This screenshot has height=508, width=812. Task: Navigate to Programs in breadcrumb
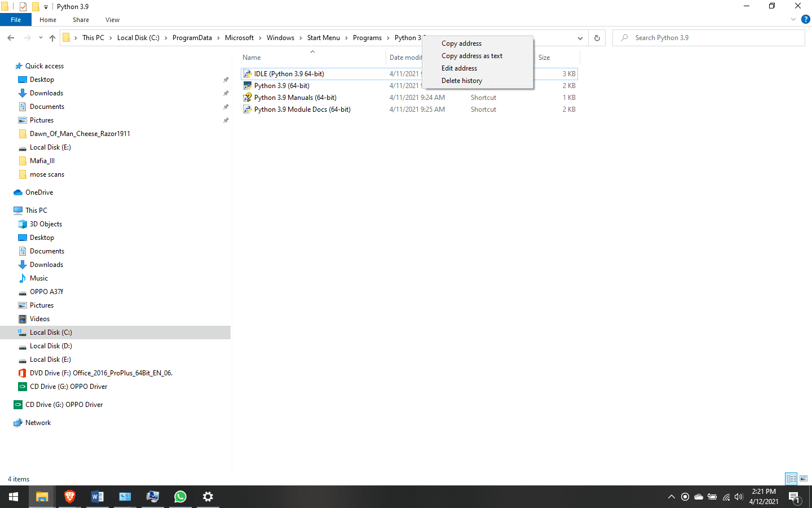point(367,38)
